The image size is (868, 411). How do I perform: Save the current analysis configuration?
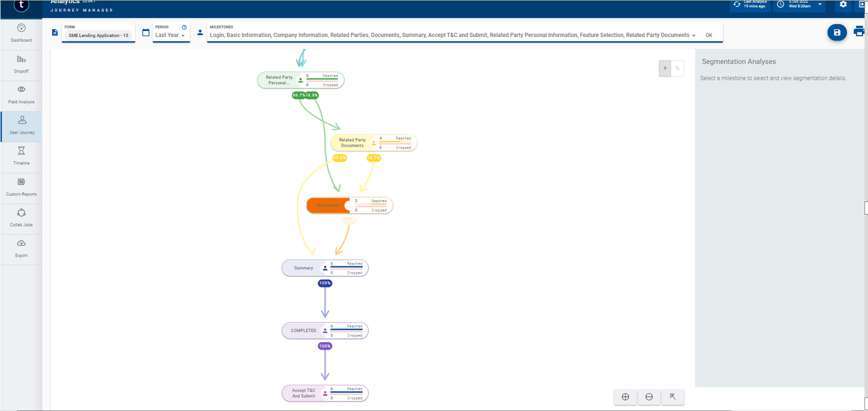[x=837, y=32]
